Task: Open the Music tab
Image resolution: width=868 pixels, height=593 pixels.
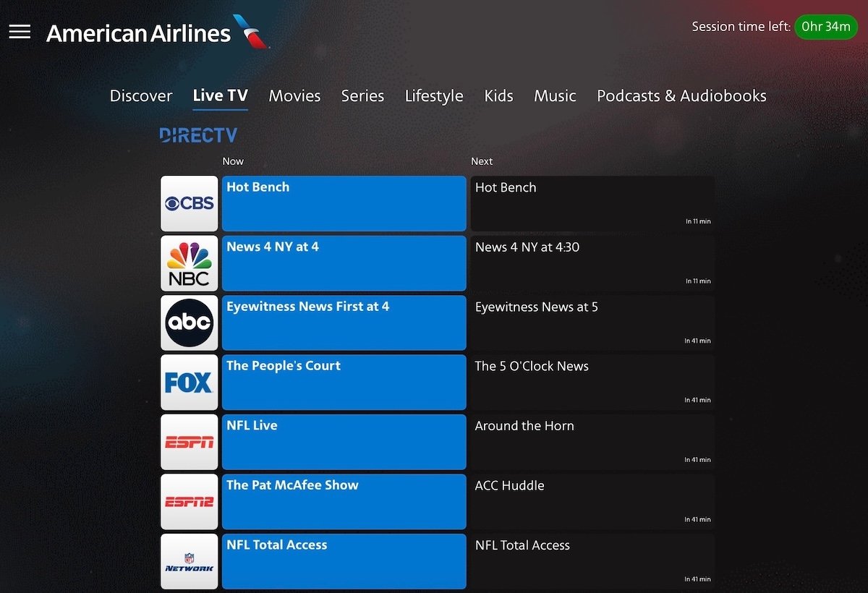Action: click(x=555, y=95)
